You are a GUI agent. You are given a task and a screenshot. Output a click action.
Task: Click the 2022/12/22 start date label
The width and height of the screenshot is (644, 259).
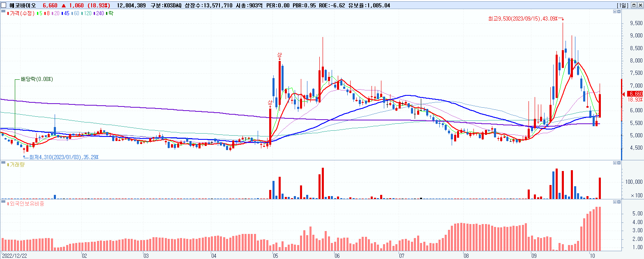pyautogui.click(x=14, y=255)
